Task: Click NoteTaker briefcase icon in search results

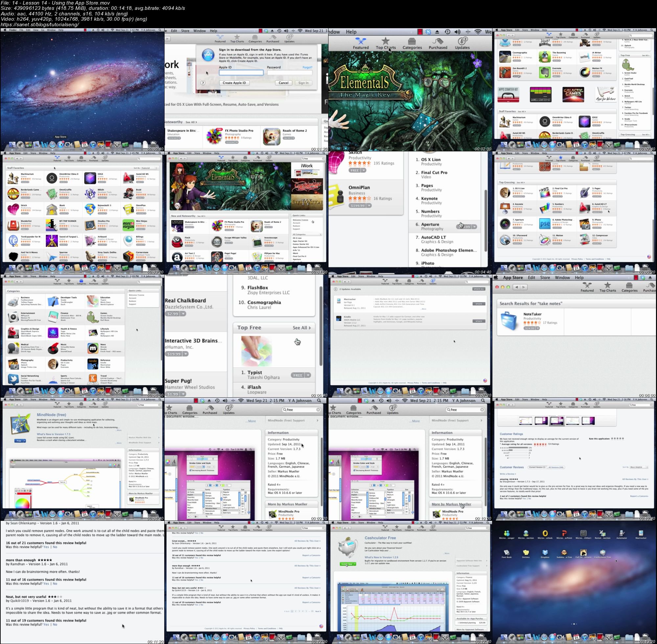Action: click(x=509, y=321)
